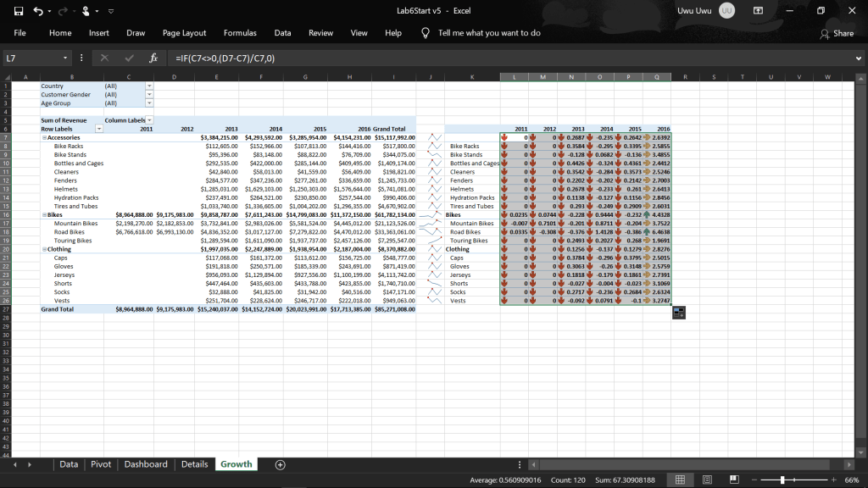Expand the formula bar with the chevron
Image resolution: width=868 pixels, height=488 pixels.
pyautogui.click(x=858, y=58)
